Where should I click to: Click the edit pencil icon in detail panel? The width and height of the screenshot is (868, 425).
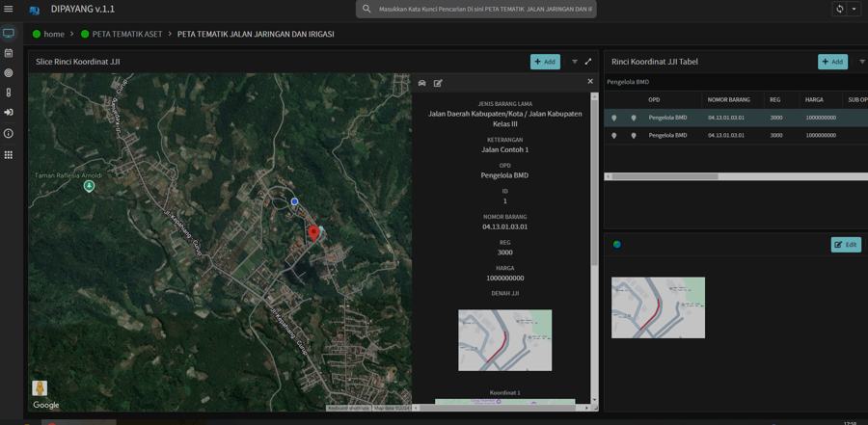(438, 83)
